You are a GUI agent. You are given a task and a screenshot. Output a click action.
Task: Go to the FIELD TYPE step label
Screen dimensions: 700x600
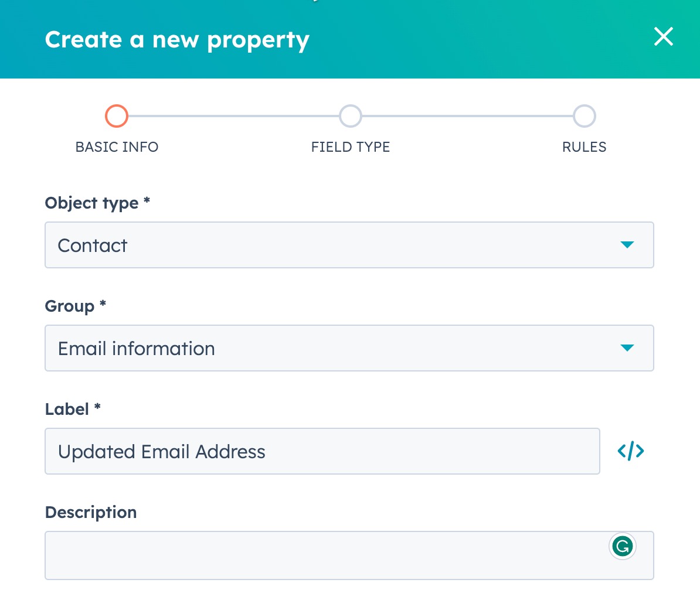tap(351, 147)
